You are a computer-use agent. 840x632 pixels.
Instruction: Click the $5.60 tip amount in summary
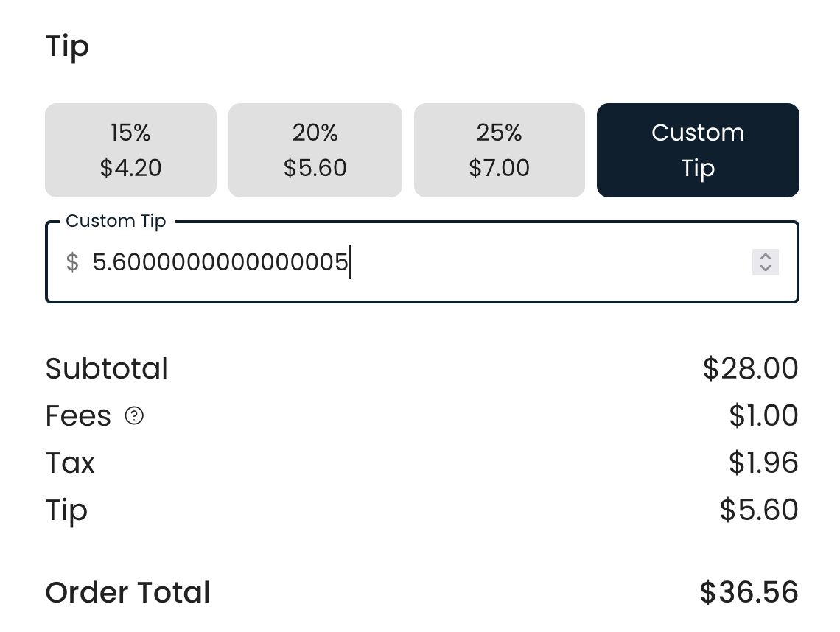[x=759, y=510]
